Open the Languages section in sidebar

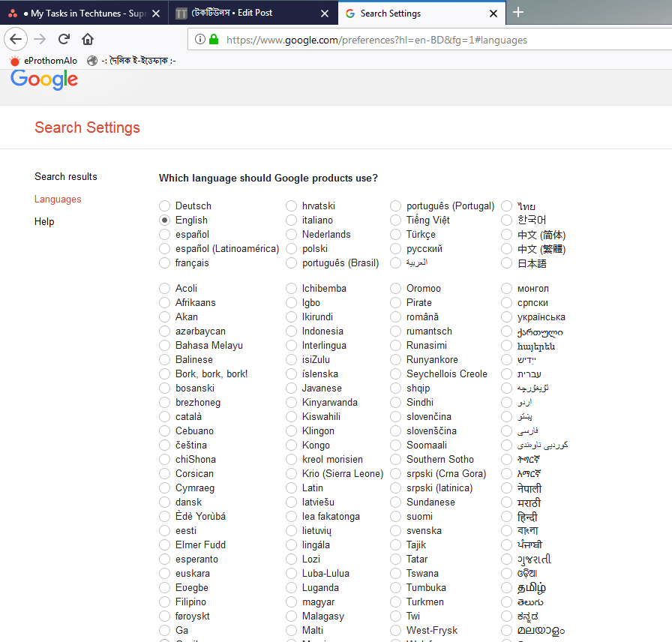point(58,199)
